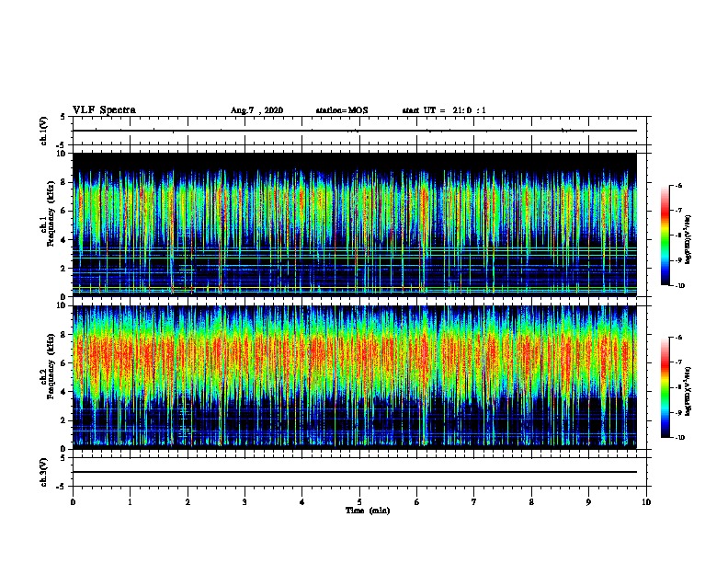Click the ch.2 spectrogram plot area

[x=355, y=377]
